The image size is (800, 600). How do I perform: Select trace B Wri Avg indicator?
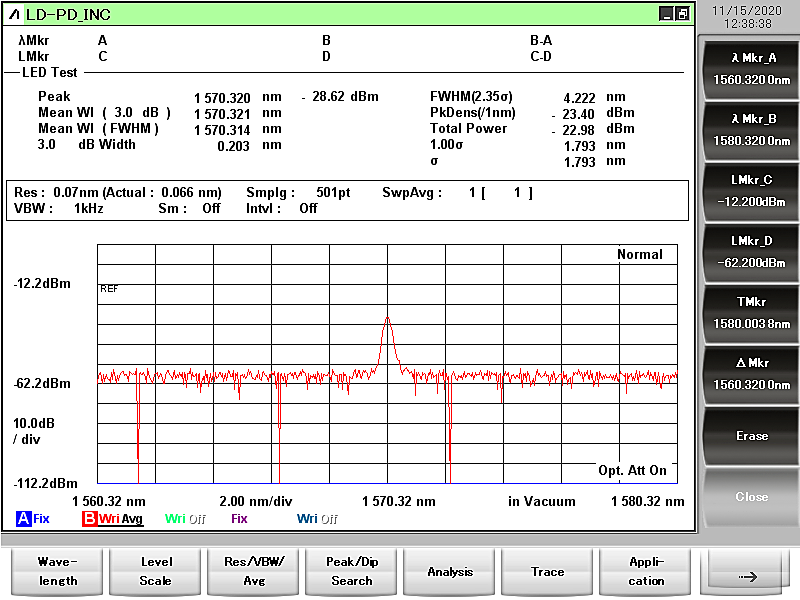pos(112,519)
